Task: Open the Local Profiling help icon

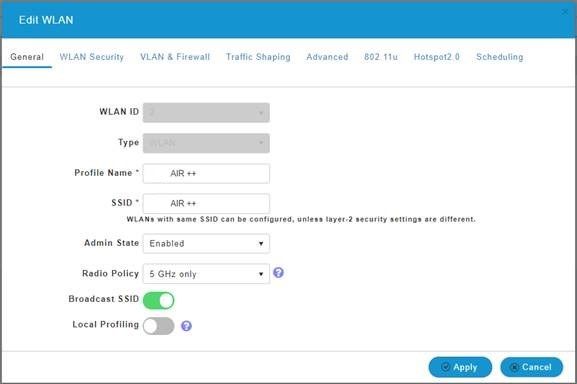Action: pyautogui.click(x=186, y=326)
